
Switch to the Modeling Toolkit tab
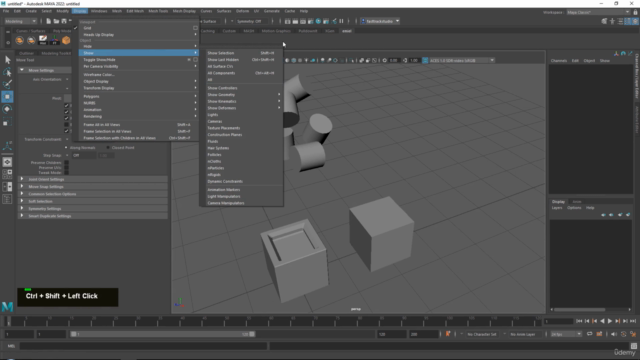[56, 53]
